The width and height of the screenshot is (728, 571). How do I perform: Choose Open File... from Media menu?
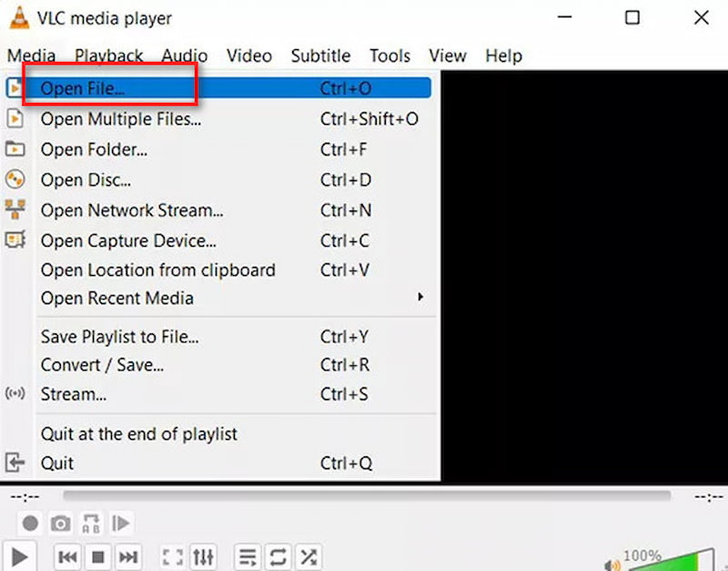[218, 87]
